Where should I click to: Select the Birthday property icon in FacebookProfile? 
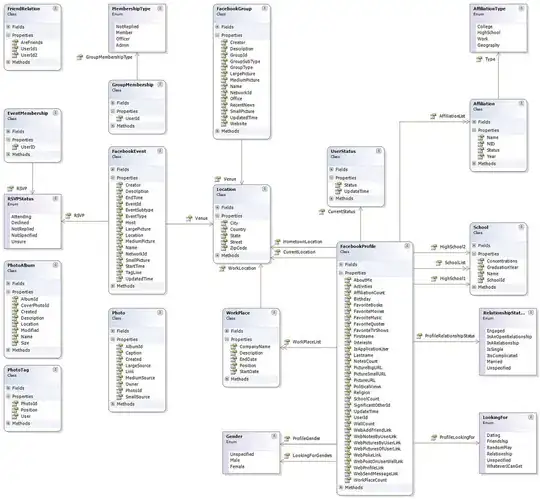point(348,299)
